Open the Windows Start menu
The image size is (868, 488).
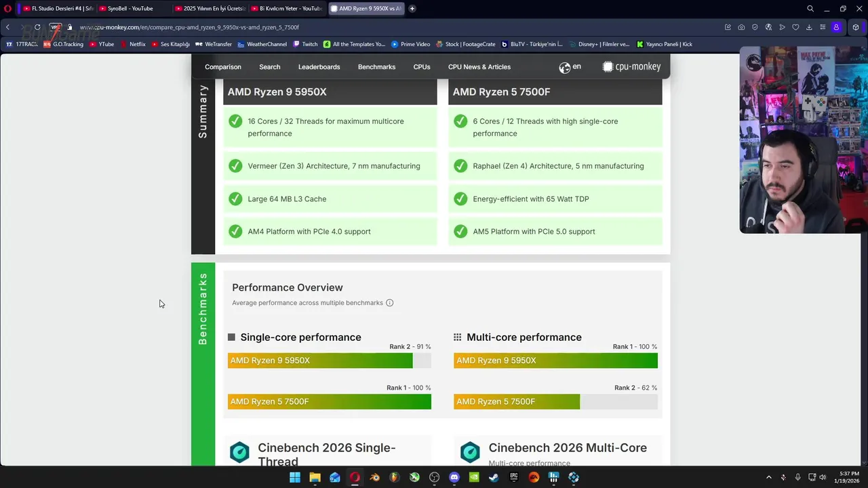click(294, 477)
